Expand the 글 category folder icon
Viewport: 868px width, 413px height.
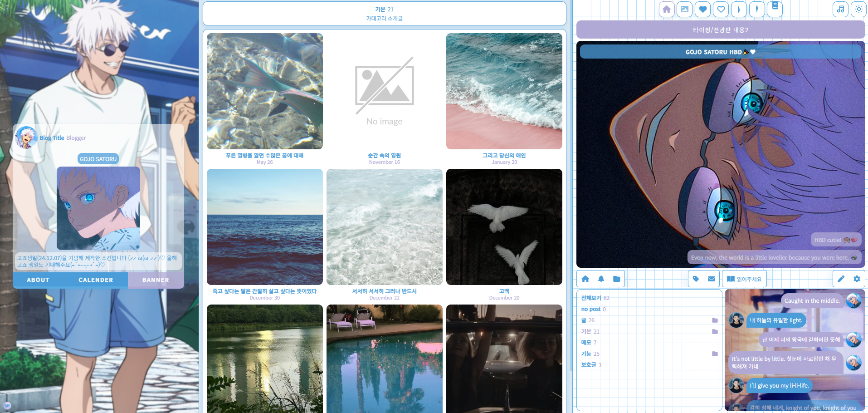pos(715,320)
